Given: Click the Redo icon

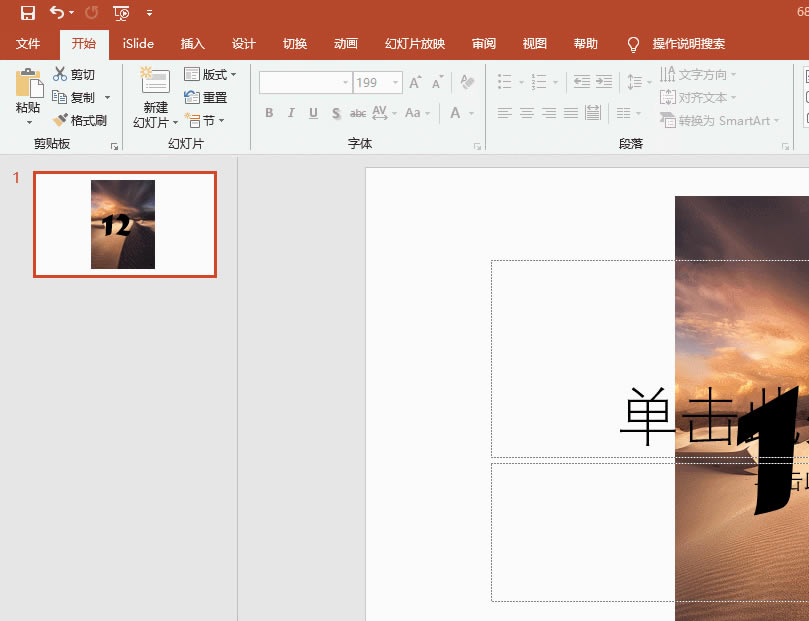Looking at the screenshot, I should [91, 13].
